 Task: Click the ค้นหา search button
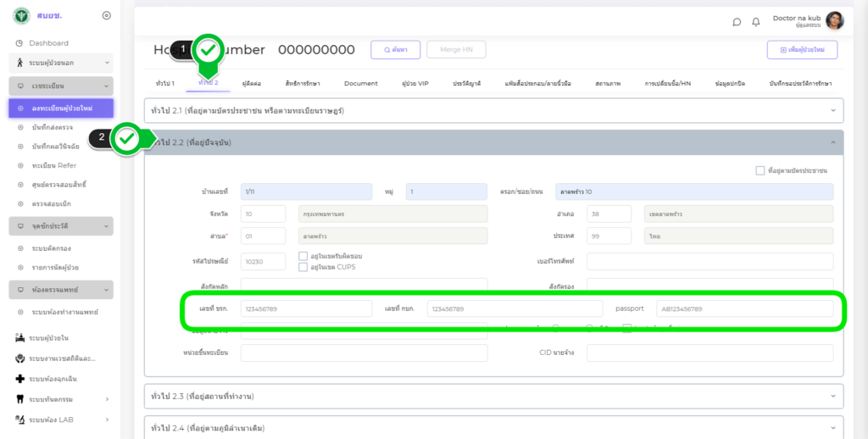coord(395,50)
